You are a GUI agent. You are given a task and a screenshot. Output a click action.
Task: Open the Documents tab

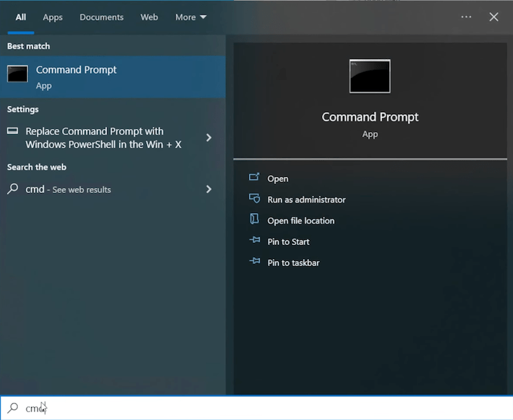(x=101, y=17)
